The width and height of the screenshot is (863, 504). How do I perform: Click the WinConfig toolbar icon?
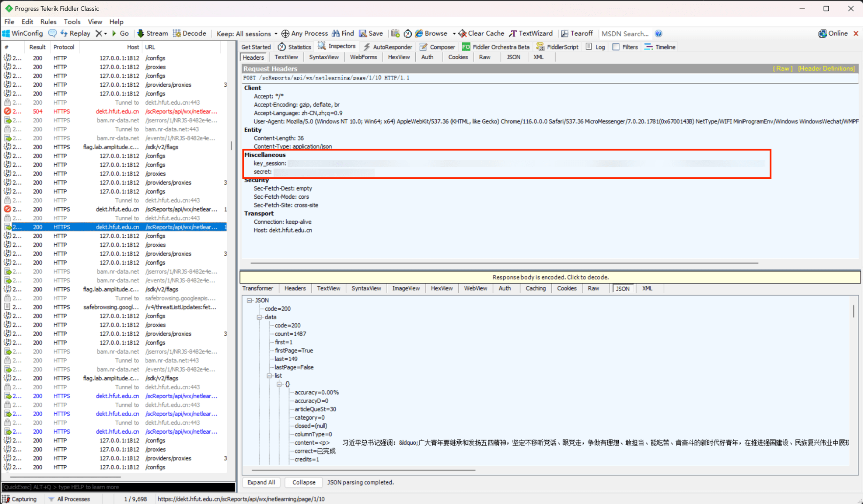click(6, 33)
